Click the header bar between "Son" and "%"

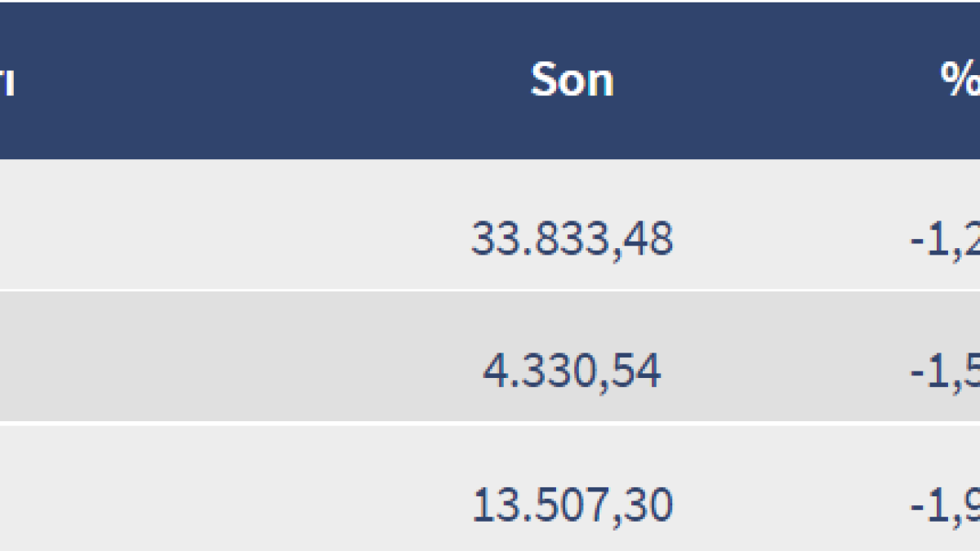point(776,80)
